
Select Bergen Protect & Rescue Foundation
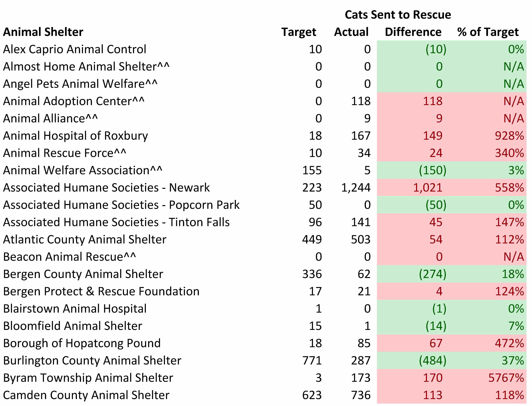click(101, 291)
